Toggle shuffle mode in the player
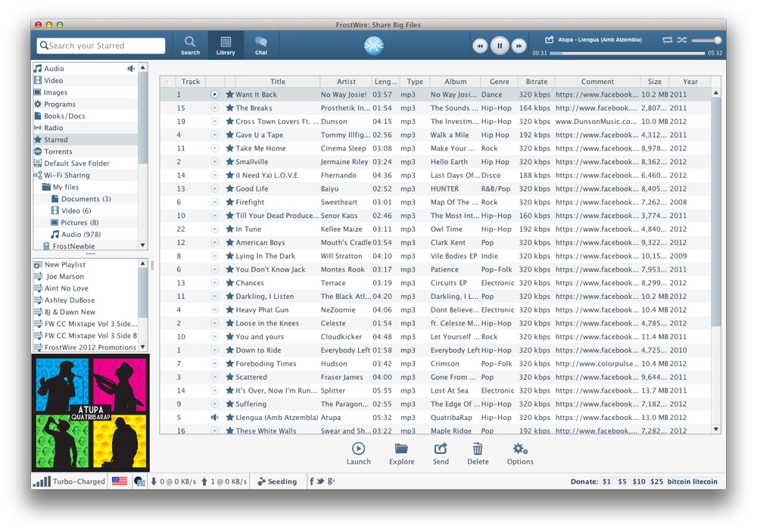The height and width of the screenshot is (532, 757). click(x=682, y=39)
